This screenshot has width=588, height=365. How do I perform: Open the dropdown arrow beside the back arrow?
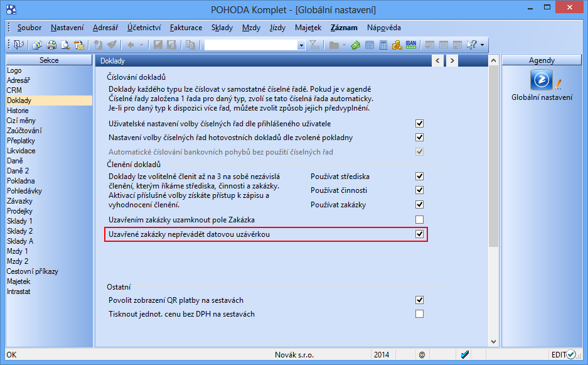(141, 45)
